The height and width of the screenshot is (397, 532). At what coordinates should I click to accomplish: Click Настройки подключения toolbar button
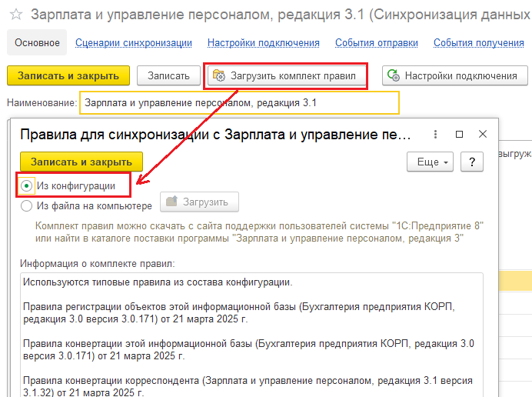(455, 75)
